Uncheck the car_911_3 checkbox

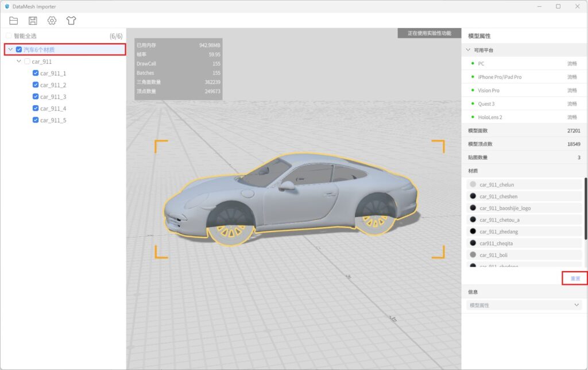36,97
